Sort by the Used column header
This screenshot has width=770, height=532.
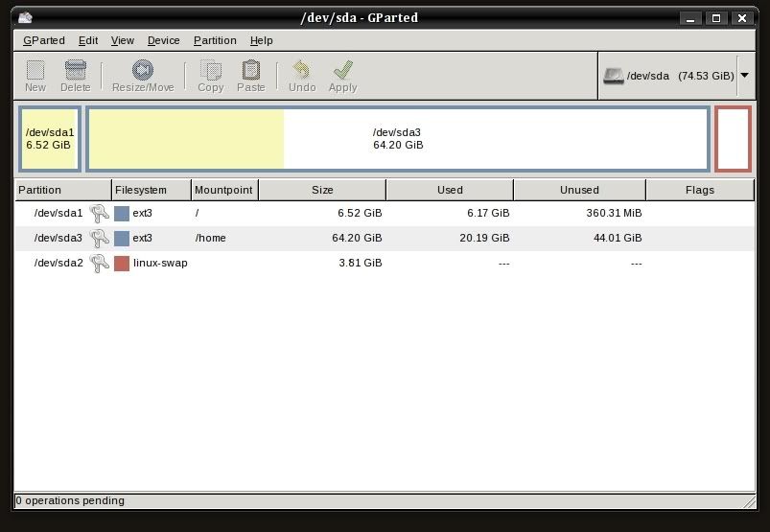(x=450, y=190)
